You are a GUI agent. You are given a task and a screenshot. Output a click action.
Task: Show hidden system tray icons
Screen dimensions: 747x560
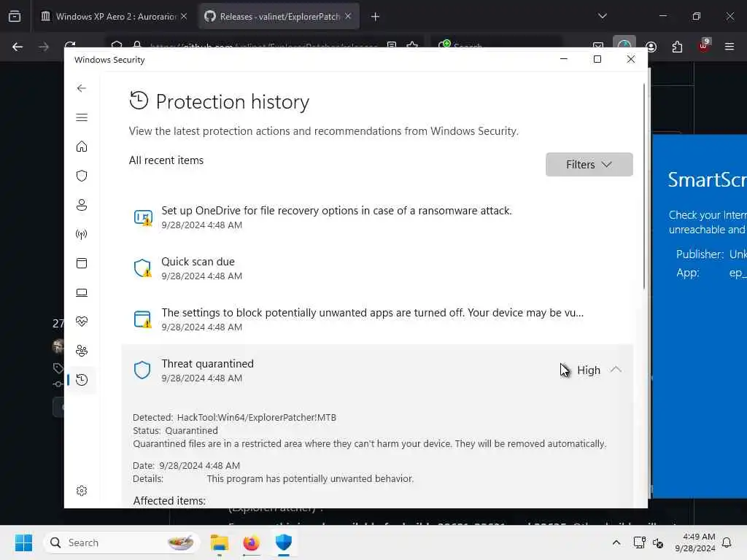tap(616, 542)
